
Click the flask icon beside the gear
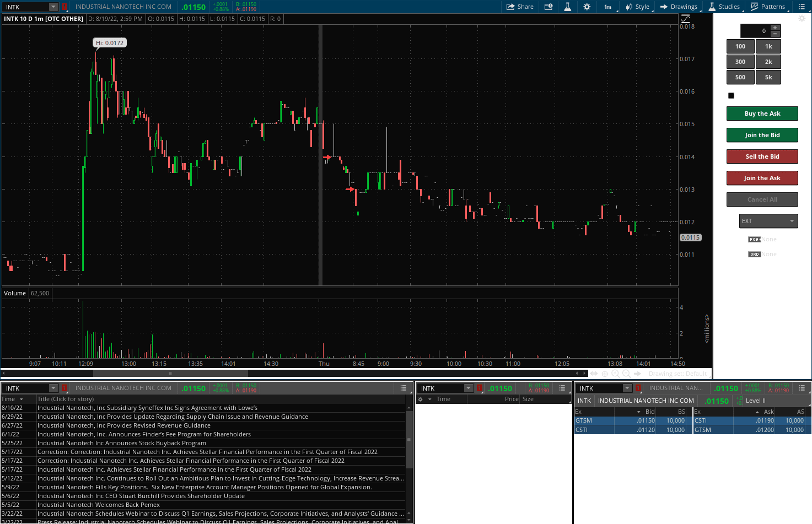coord(567,7)
